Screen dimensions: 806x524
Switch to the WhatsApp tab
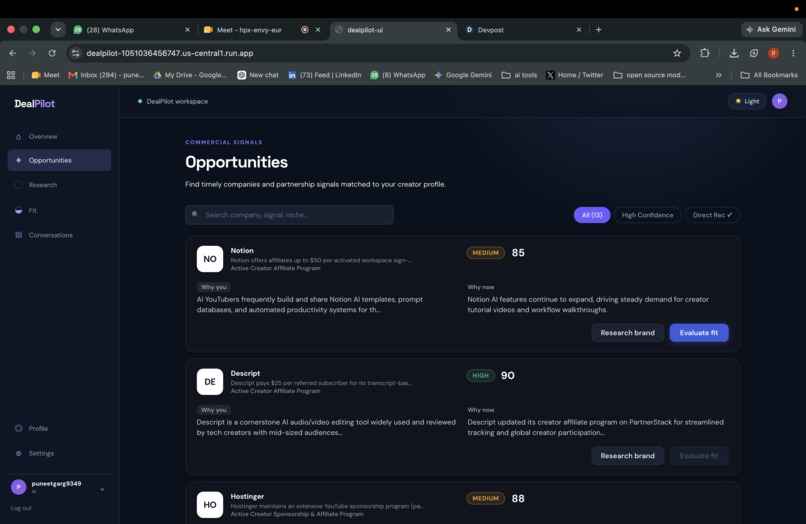tap(131, 30)
